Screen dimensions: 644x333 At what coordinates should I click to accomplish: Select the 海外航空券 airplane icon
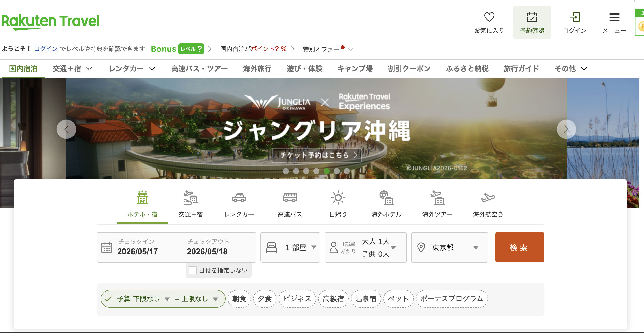[488, 198]
